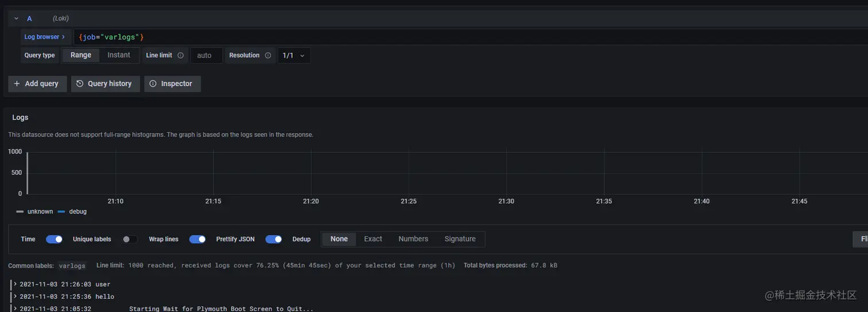
Task: Click the Resolution info icon
Action: 267,56
